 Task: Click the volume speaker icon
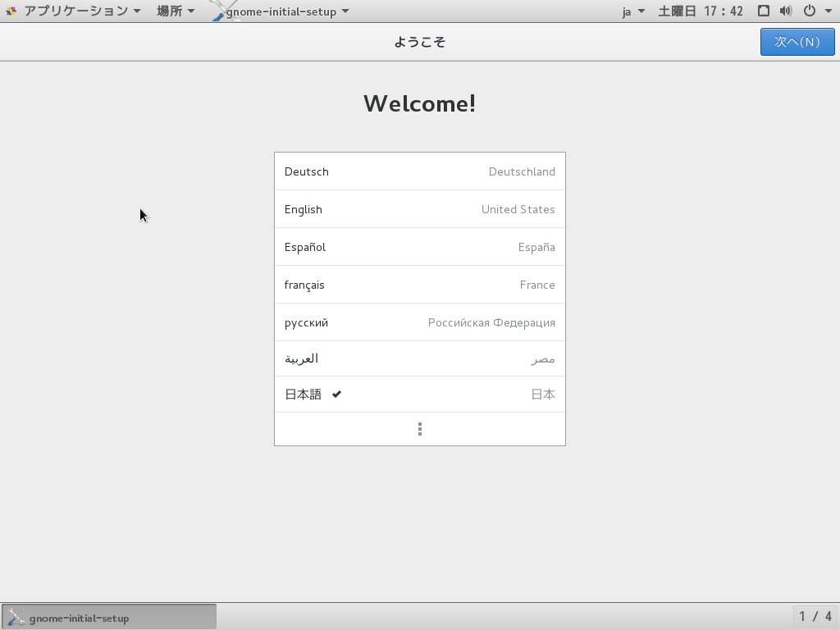tap(786, 11)
